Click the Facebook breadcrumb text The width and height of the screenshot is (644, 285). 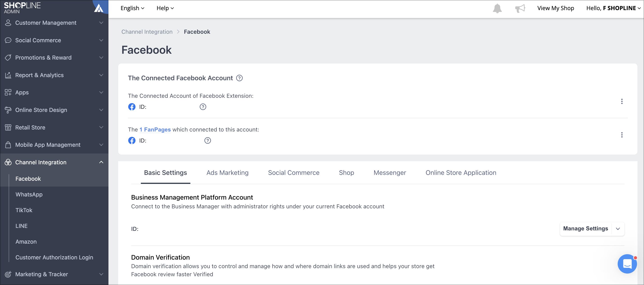click(197, 32)
